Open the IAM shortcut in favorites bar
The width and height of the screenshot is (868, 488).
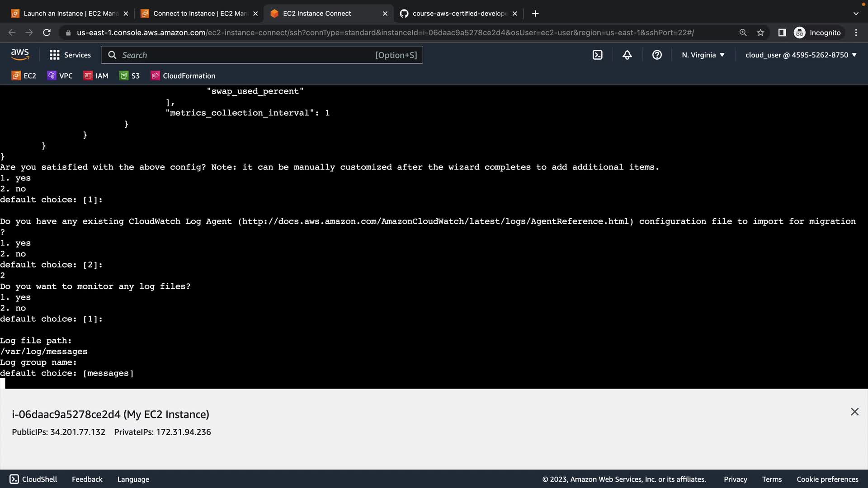click(96, 75)
